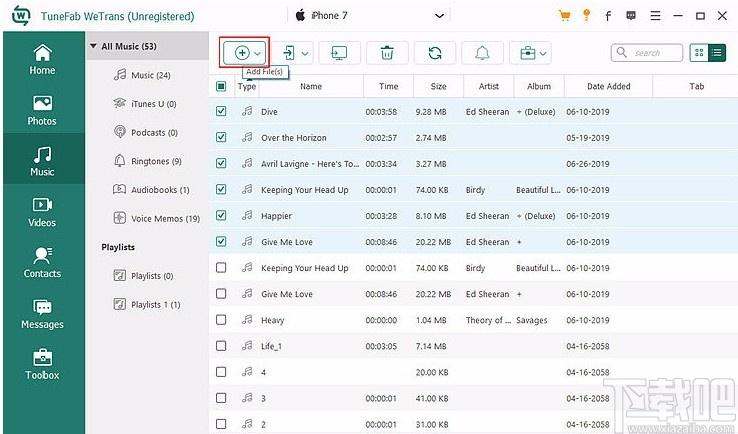The image size is (738, 434).
Task: Click the song named 2
Action: [x=263, y=424]
